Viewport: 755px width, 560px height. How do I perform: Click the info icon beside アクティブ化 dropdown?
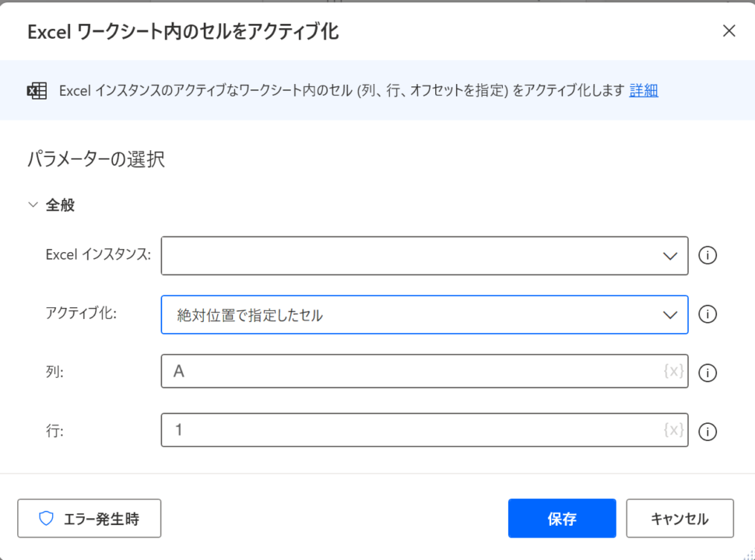708,315
